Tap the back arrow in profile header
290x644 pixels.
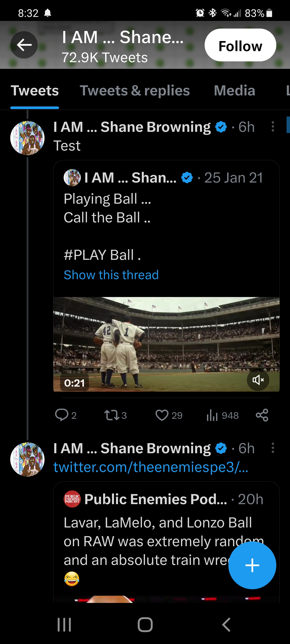click(24, 45)
